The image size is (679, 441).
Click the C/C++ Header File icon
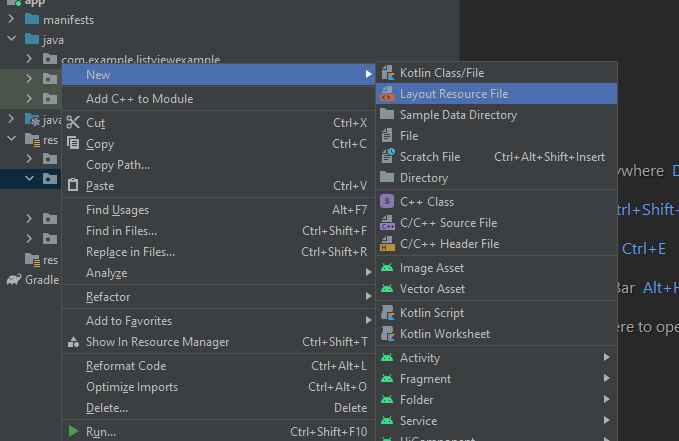click(x=388, y=243)
